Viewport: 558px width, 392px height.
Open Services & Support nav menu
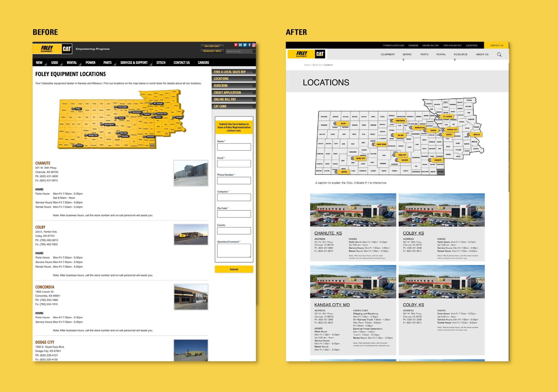tap(134, 63)
